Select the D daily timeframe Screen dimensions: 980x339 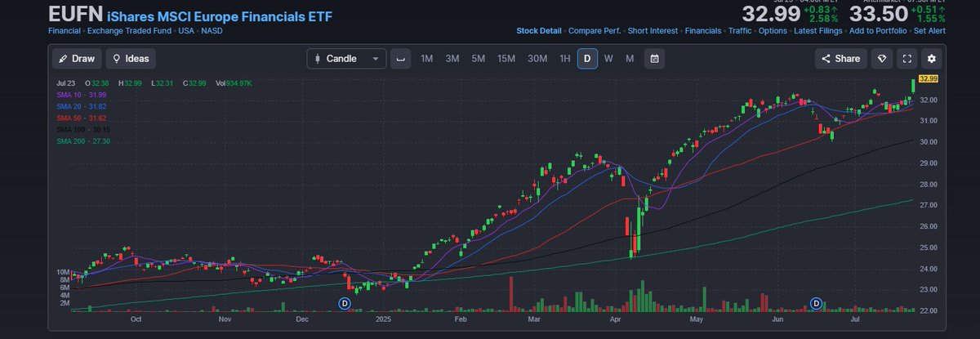(x=587, y=59)
